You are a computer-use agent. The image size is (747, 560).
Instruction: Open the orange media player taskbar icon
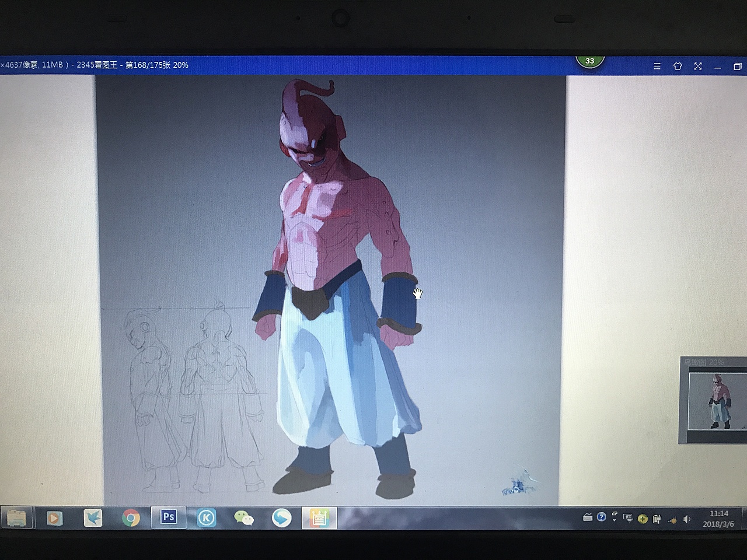54,518
